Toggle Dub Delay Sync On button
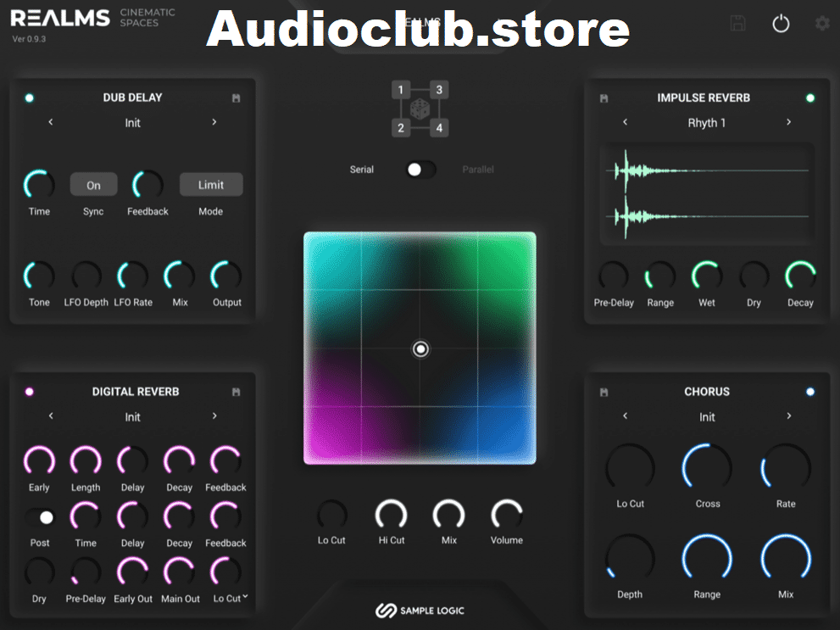Viewport: 840px width, 630px height. click(94, 185)
